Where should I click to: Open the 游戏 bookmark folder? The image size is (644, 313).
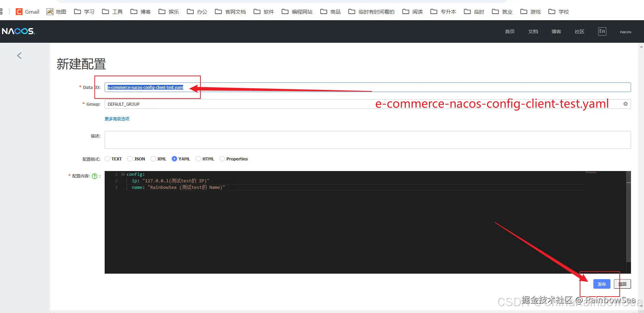[530, 12]
